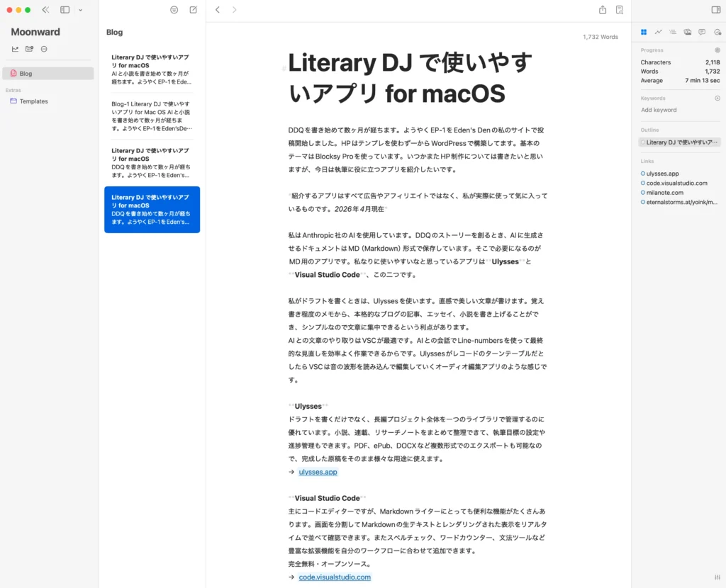Open the Dashboard grid view icon

[x=644, y=31]
